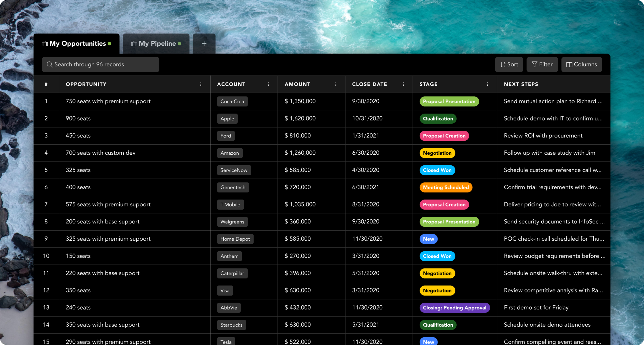This screenshot has width=644, height=345.
Task: Open the Negotiation stage badge for Amazon
Action: click(437, 153)
